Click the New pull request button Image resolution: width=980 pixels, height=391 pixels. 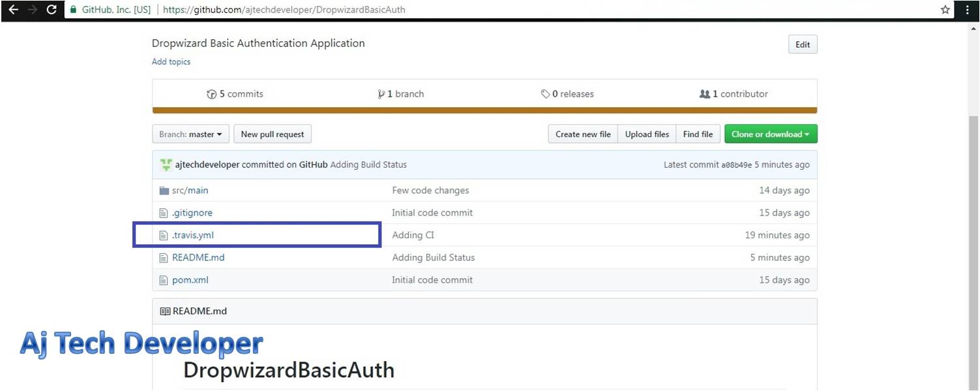[273, 134]
